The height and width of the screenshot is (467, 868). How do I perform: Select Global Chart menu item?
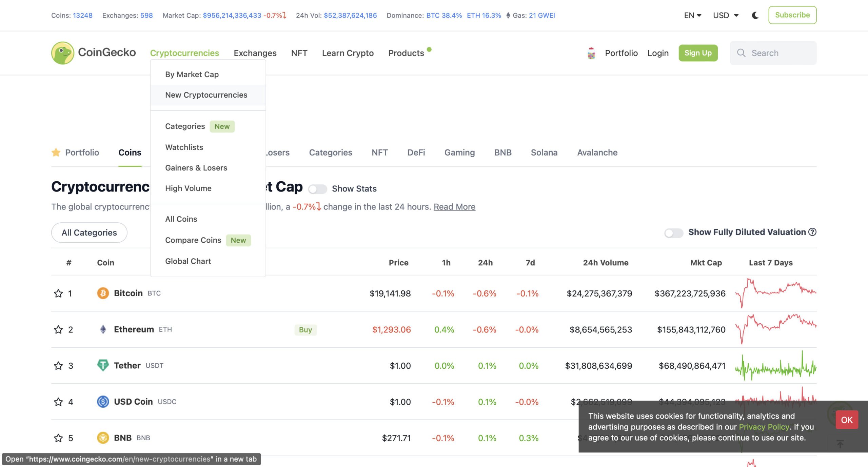208,261
